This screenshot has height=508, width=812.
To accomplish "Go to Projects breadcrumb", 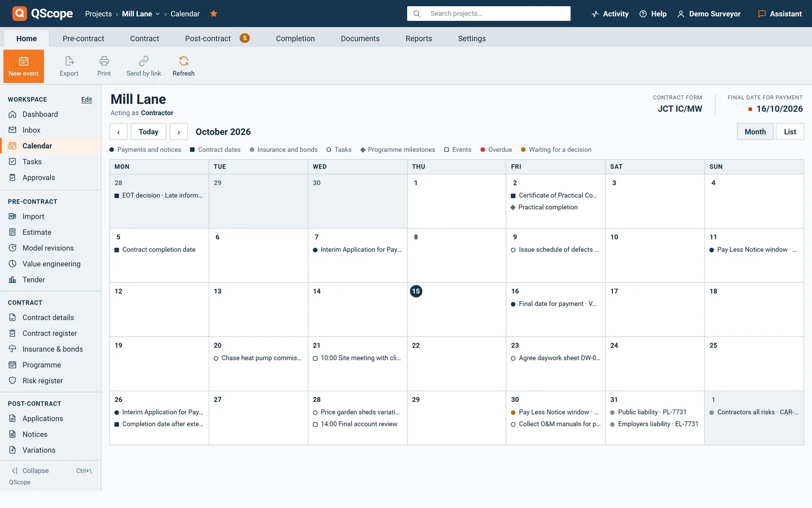I will coord(98,14).
